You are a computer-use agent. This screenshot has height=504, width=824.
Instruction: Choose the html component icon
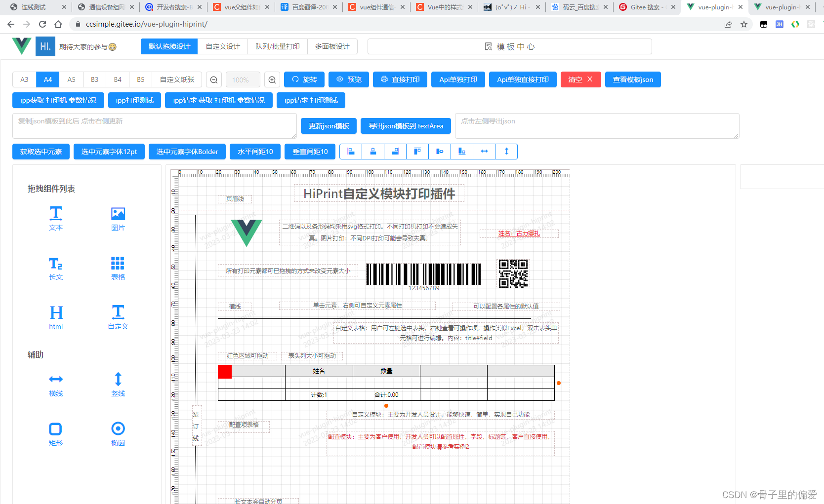tap(56, 317)
